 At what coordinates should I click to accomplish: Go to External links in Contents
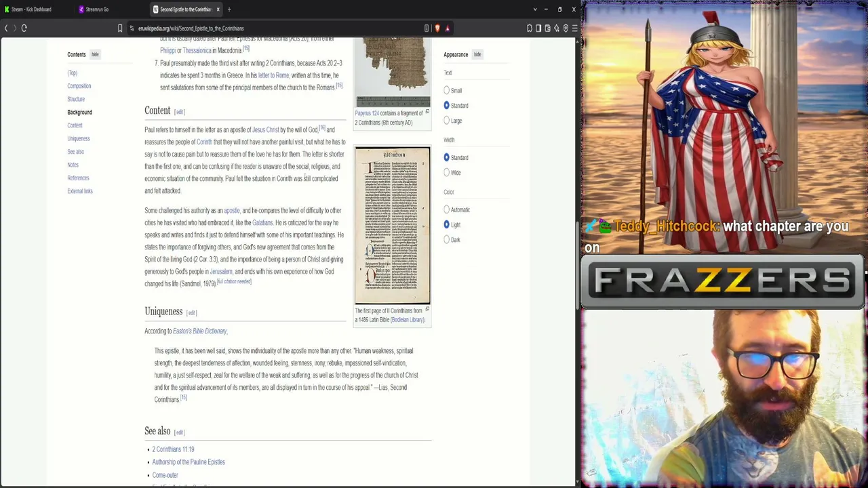[80, 191]
